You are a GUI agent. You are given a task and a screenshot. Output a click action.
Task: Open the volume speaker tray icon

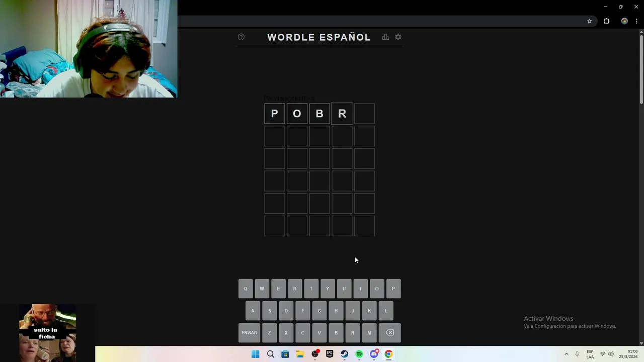tap(611, 354)
